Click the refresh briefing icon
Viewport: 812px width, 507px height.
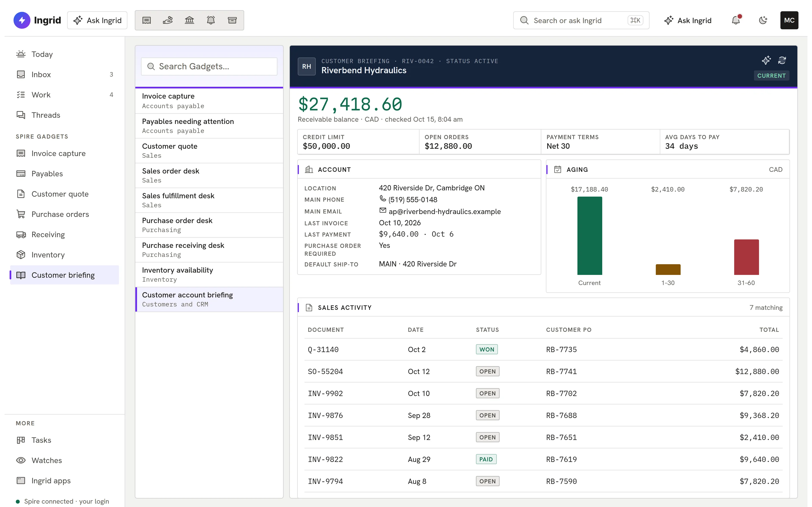pos(782,60)
